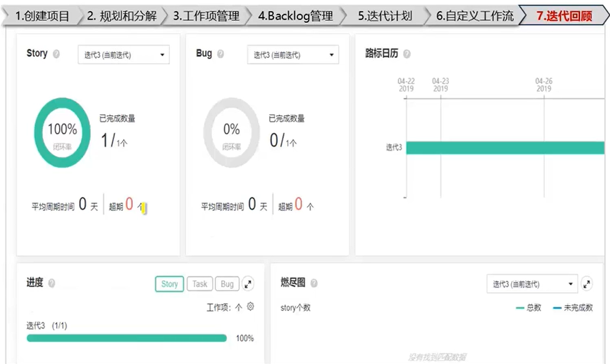Open the Story iteration dropdown
Image resolution: width=610 pixels, height=364 pixels.
(x=123, y=55)
